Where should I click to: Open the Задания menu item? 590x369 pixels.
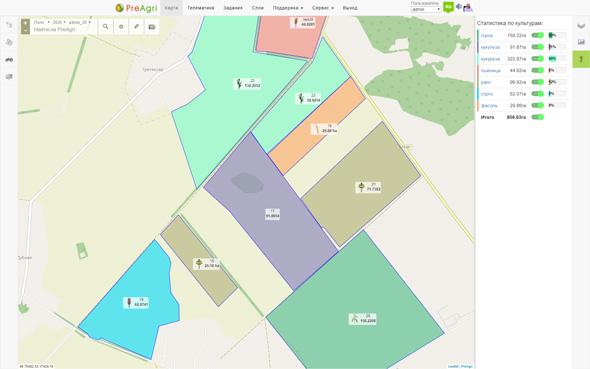[233, 8]
